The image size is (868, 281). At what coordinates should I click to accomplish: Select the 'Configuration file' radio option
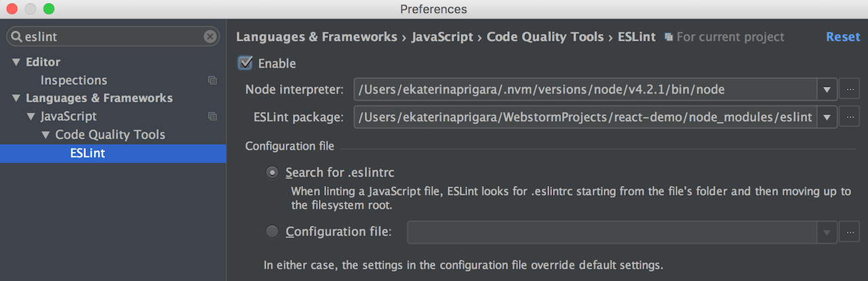click(x=272, y=232)
